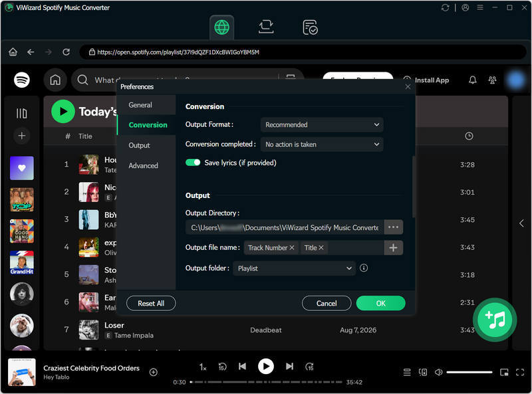Open the Output folder Playlist dropdown

click(x=294, y=268)
